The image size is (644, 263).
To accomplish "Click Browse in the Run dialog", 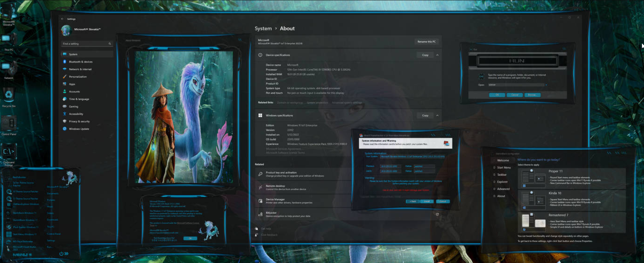I will pyautogui.click(x=532, y=95).
